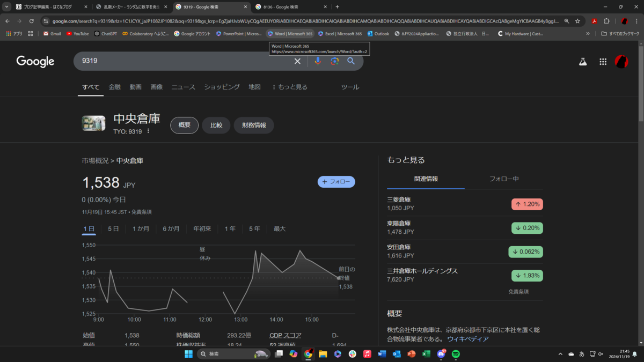Reload the page with refresh icon
Image resolution: width=644 pixels, height=362 pixels.
coord(31,21)
